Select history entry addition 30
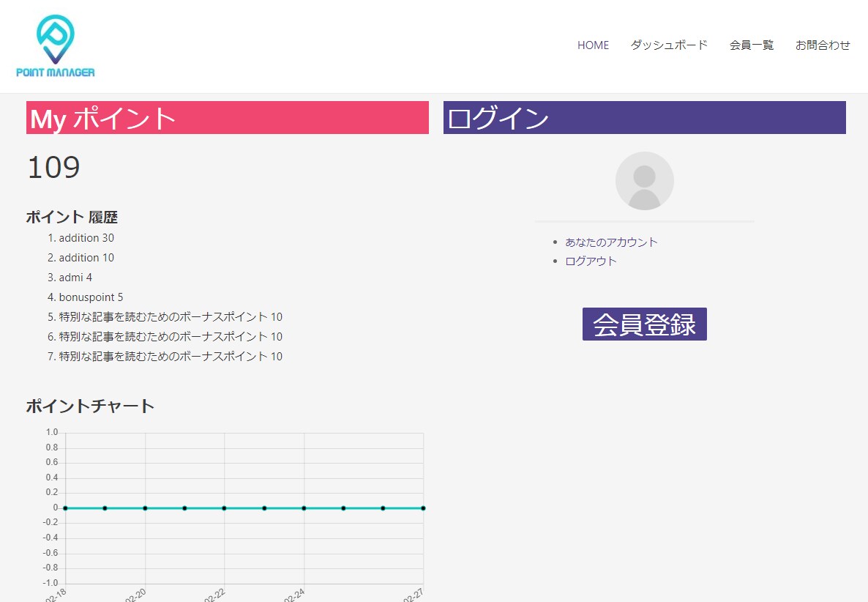 [x=86, y=237]
